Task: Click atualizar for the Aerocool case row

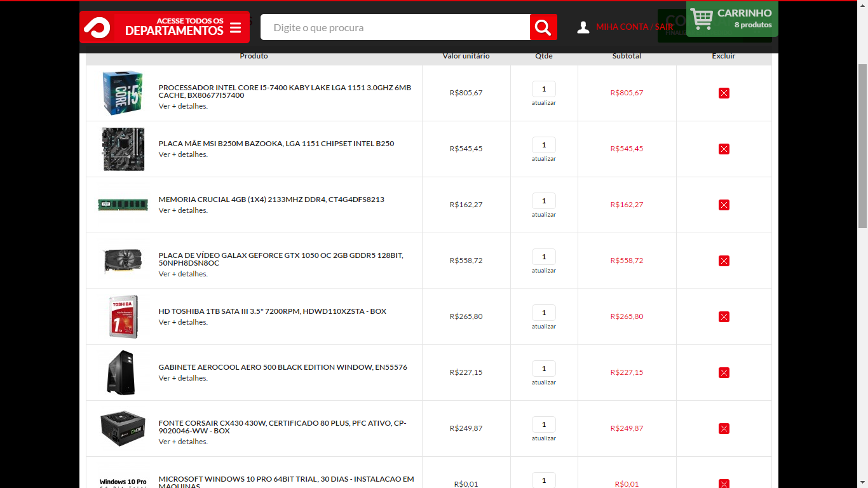Action: click(x=544, y=383)
